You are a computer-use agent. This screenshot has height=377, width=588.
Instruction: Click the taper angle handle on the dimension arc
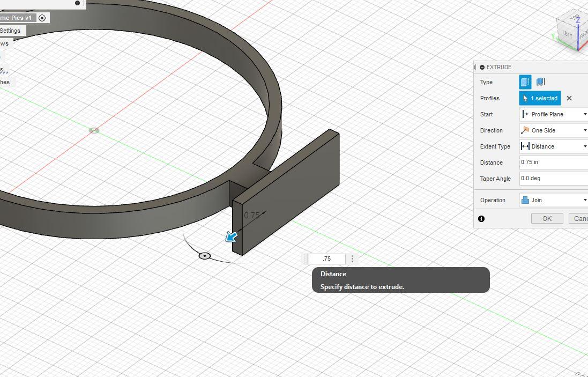(204, 256)
